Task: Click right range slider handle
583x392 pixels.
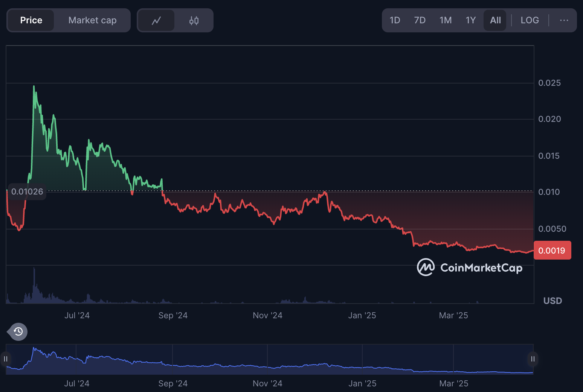Action: click(533, 359)
